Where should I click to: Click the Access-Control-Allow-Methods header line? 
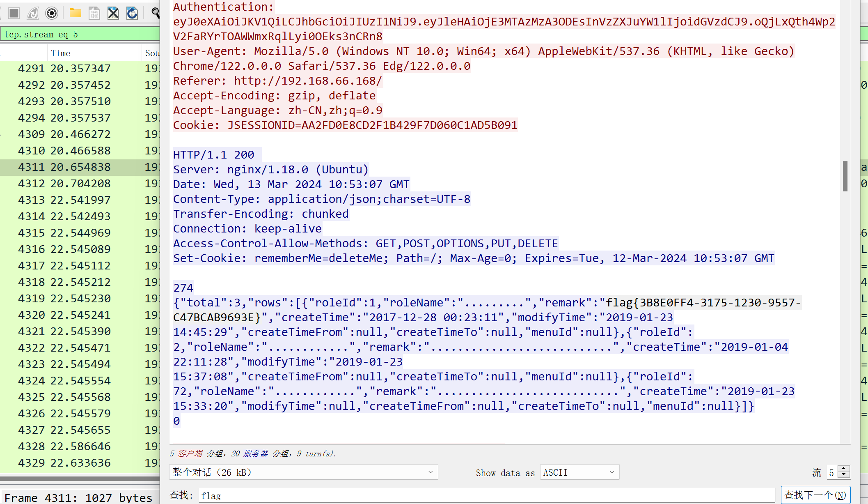coord(366,244)
